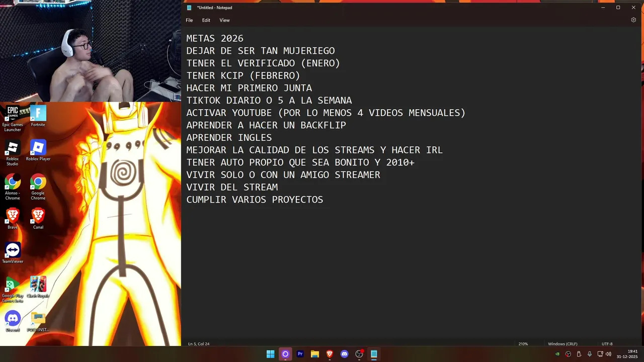Click the line "VIVIR SOLO O CON UN AMIGO STREAMER"
644x362 pixels.
[283, 175]
